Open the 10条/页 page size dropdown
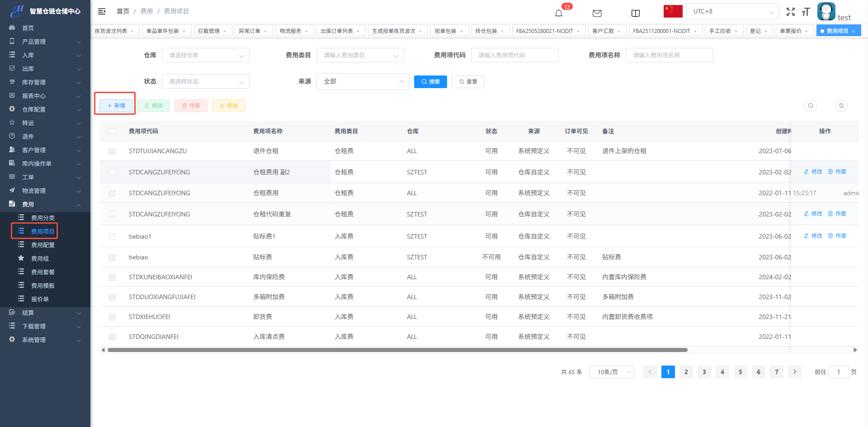Screen dimensions: 868x427 point(611,372)
